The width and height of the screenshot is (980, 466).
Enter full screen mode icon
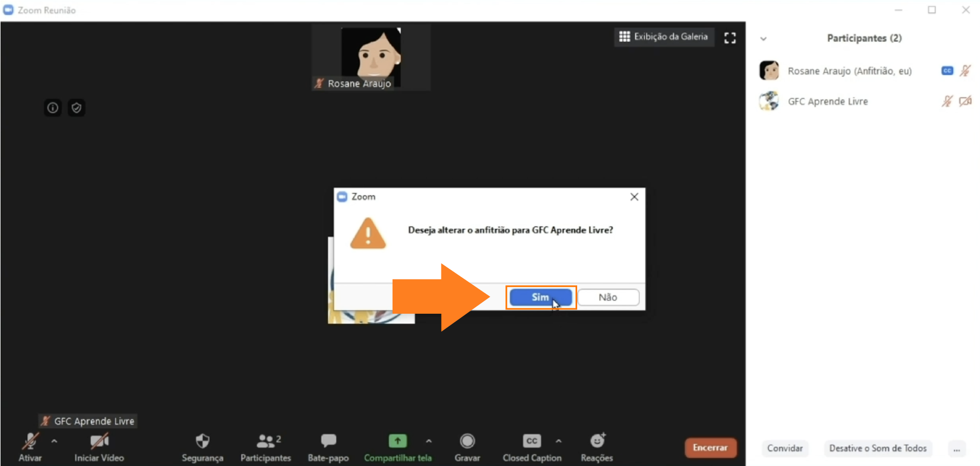coord(730,38)
